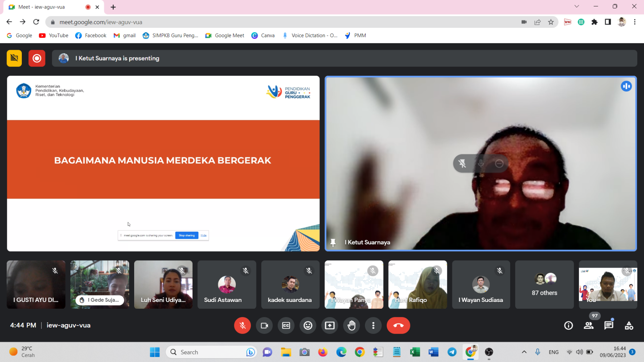This screenshot has height=362, width=644.
Task: Raise hand in the meeting
Action: pyautogui.click(x=352, y=326)
